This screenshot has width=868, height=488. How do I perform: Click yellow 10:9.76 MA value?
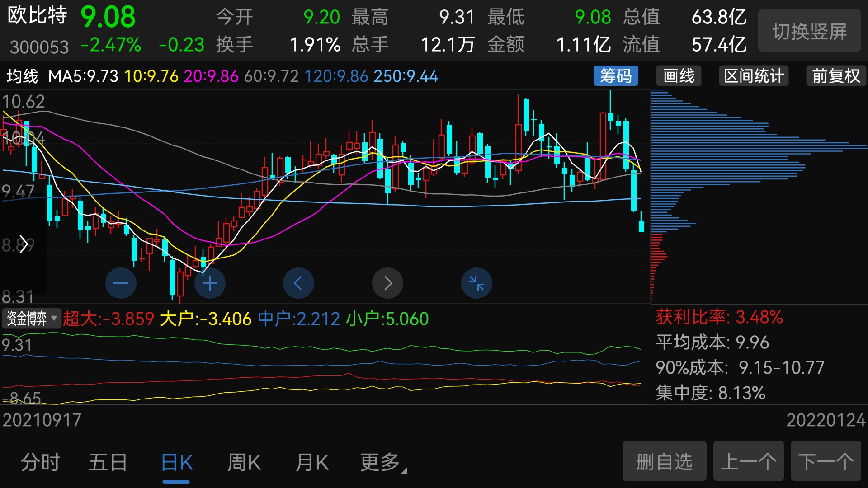point(151,76)
